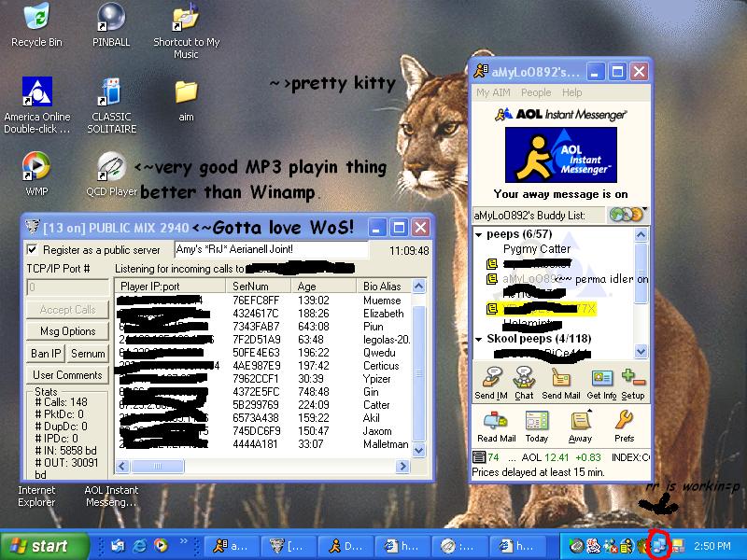Click the Sernum button
Viewport: 747px width, 560px height.
click(88, 354)
